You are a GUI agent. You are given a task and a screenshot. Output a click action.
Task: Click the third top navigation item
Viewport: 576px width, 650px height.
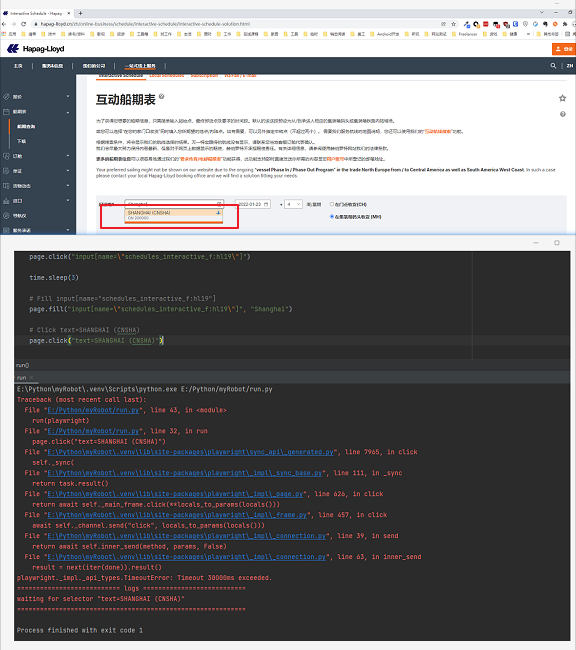pos(94,66)
